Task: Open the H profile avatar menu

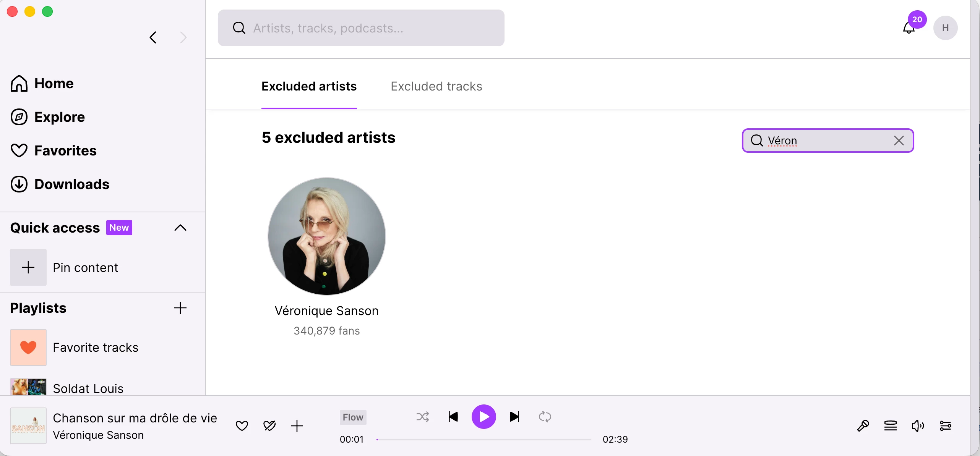Action: 945,28
